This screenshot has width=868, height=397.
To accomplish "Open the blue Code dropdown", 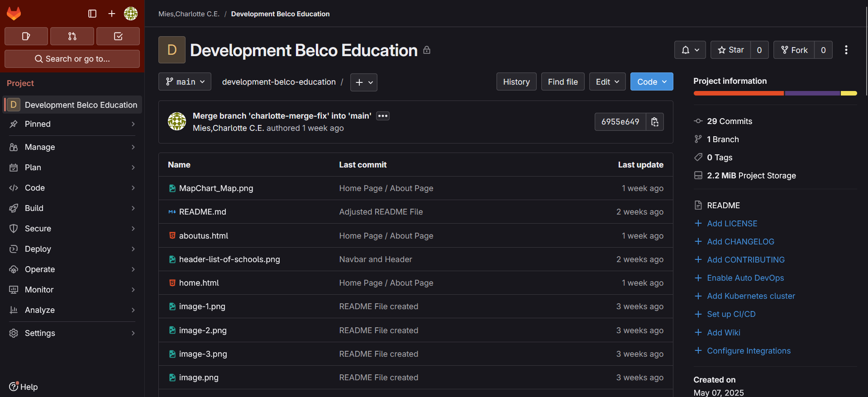I will pos(651,82).
